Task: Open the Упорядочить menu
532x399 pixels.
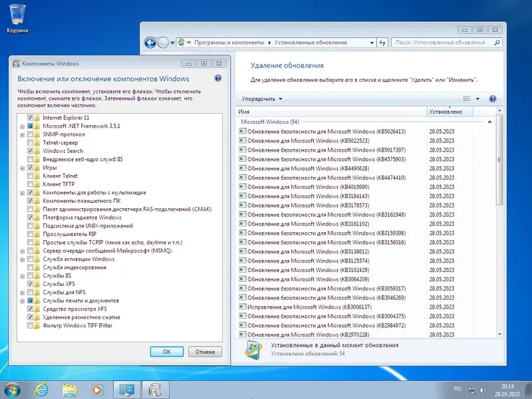Action: click(261, 98)
